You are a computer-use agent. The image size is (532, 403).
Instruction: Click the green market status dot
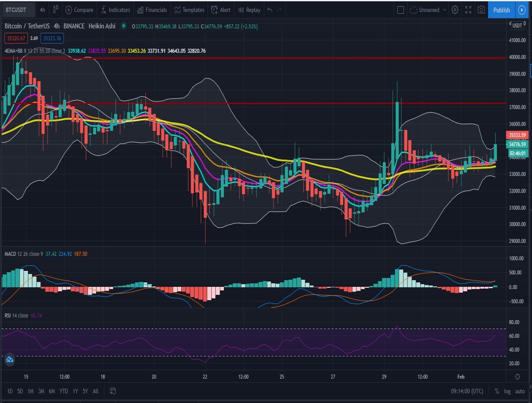point(123,26)
